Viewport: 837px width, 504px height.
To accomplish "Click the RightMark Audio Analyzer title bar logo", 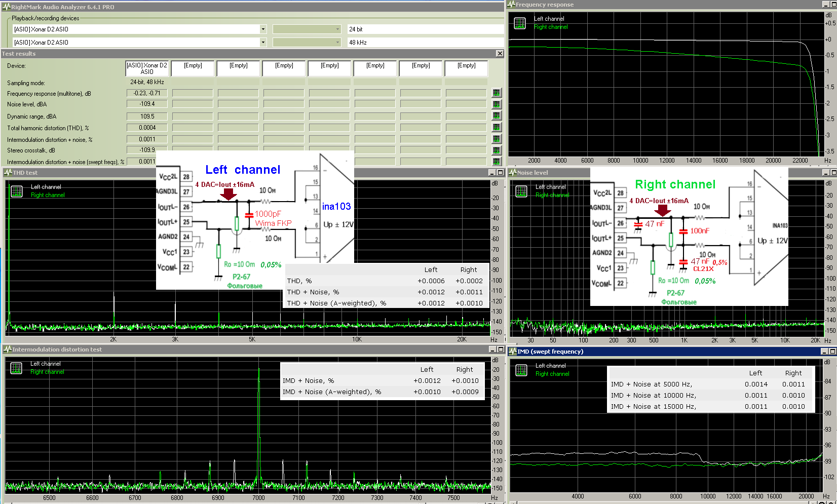I will 6,7.
